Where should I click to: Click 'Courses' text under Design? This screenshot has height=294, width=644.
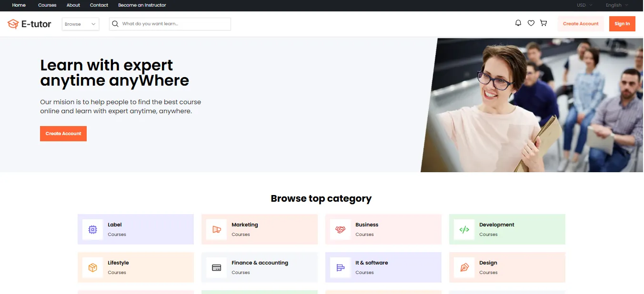pyautogui.click(x=488, y=273)
